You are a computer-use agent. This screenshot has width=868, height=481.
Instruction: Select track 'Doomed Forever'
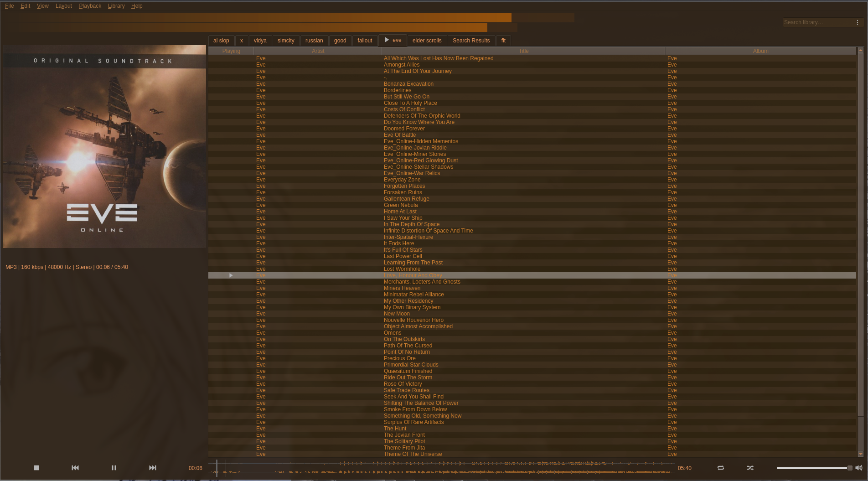(x=404, y=129)
